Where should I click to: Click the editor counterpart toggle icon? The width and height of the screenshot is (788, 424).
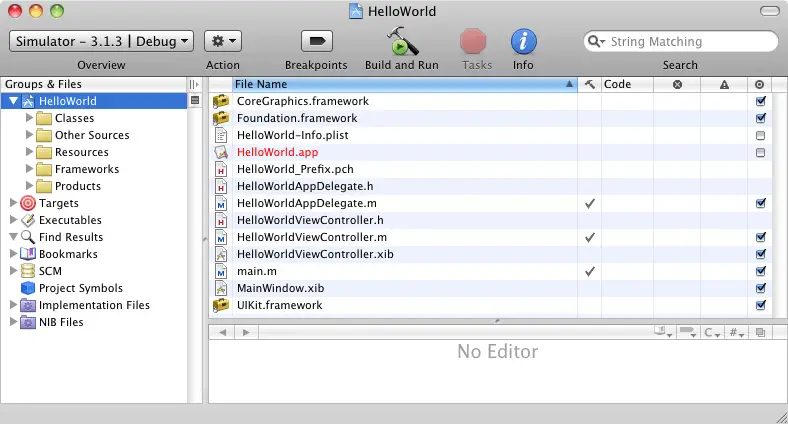(760, 332)
